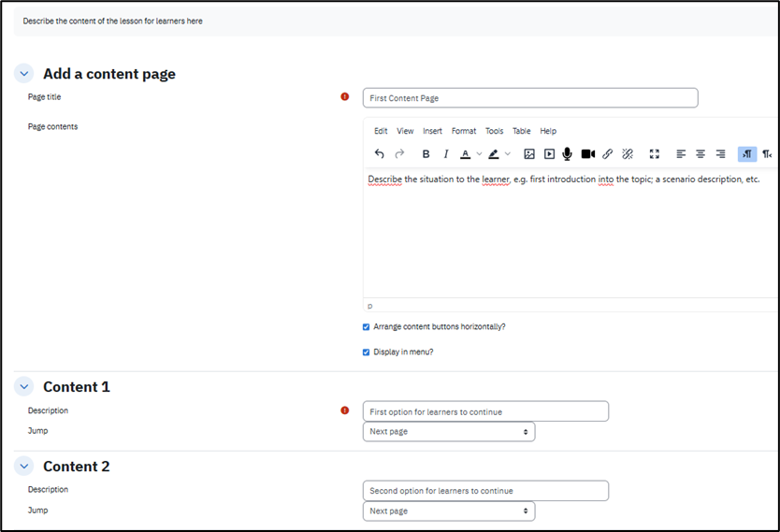This screenshot has width=780, height=532.
Task: Click the Undo arrow in editor toolbar
Action: (x=379, y=154)
